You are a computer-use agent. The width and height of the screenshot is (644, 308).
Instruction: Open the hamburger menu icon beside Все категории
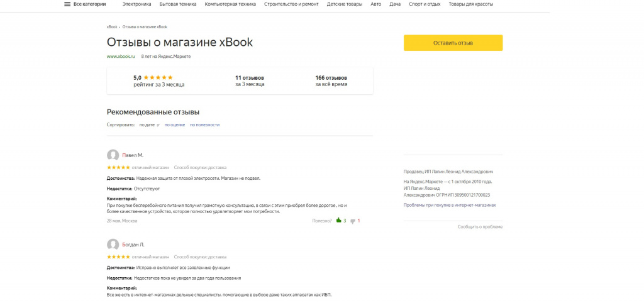click(67, 4)
